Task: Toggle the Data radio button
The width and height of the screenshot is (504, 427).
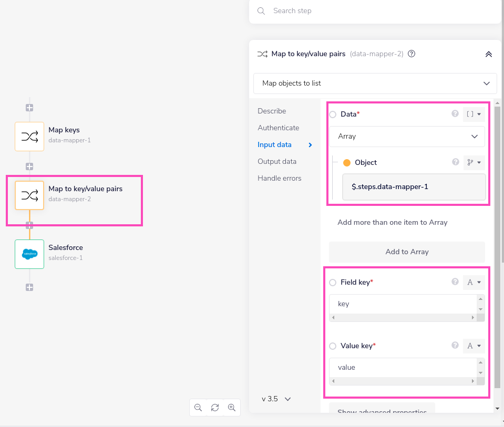Action: [333, 114]
